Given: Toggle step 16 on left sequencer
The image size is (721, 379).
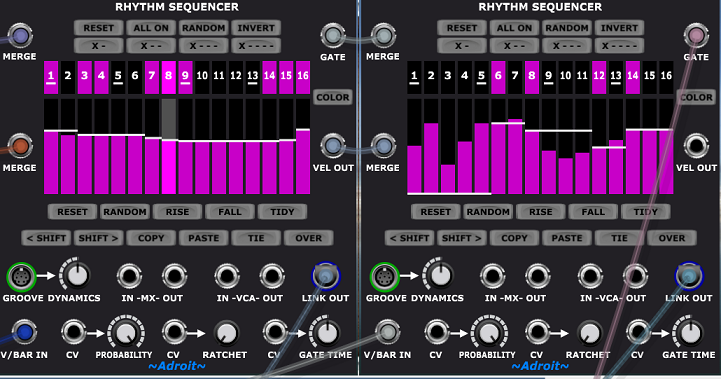Looking at the screenshot, I should click(303, 77).
